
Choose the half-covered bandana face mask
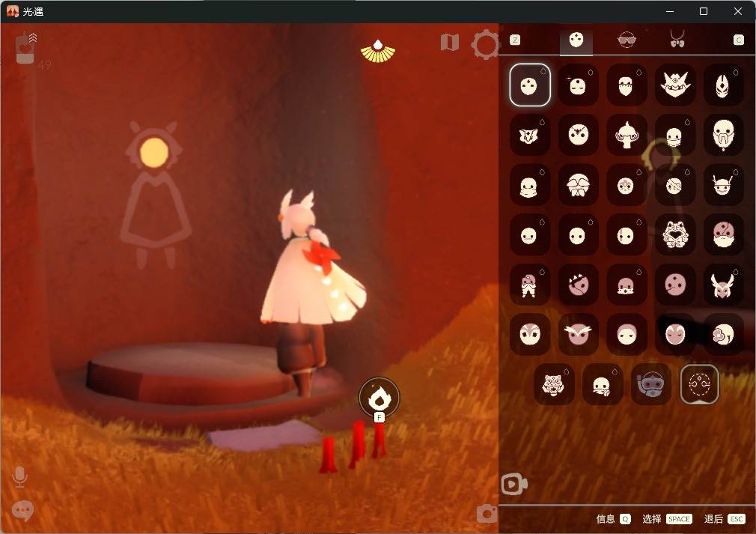627,85
